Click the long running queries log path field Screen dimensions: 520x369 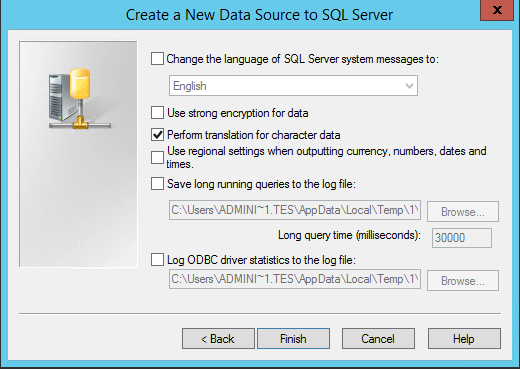point(295,210)
